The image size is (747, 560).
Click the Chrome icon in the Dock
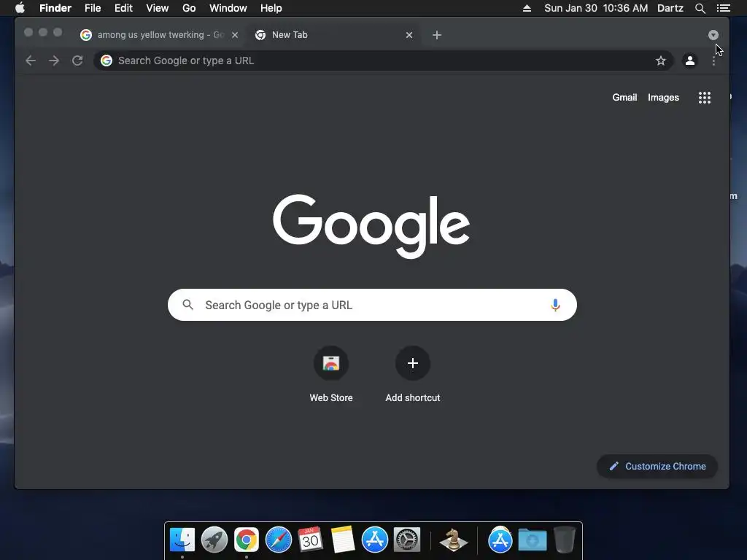tap(247, 540)
